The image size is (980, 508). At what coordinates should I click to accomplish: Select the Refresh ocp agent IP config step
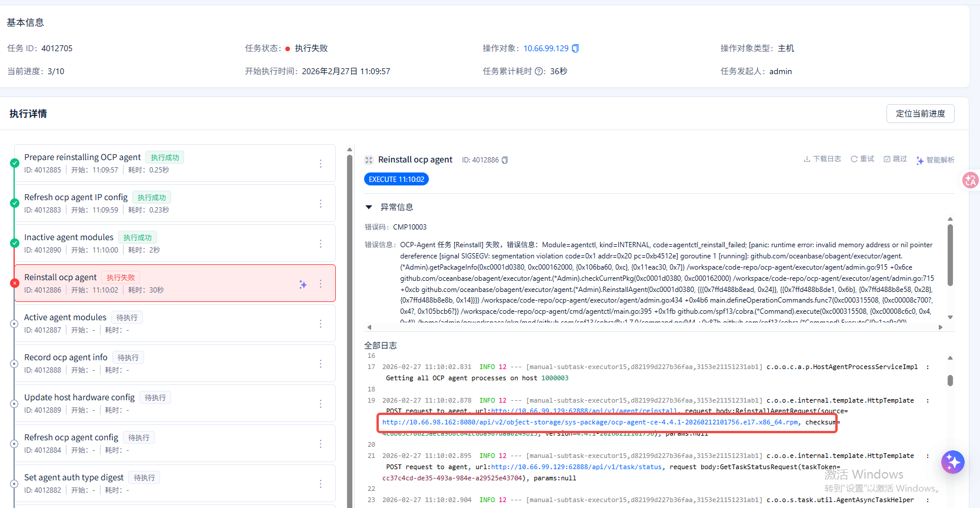point(76,197)
